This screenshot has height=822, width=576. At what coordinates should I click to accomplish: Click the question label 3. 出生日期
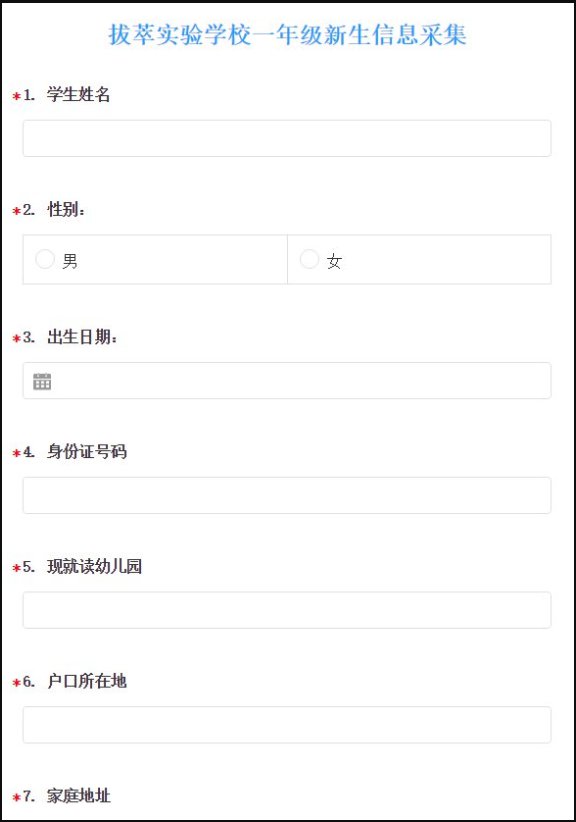70,337
